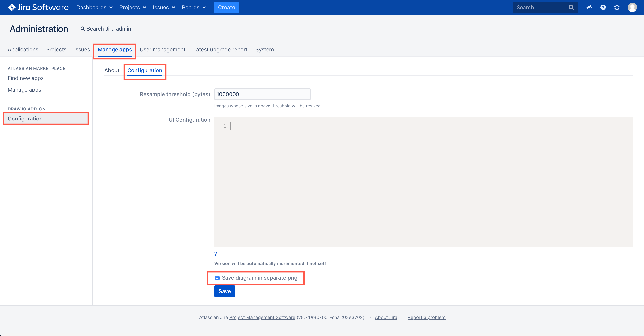Open the Issues menu

[164, 7]
